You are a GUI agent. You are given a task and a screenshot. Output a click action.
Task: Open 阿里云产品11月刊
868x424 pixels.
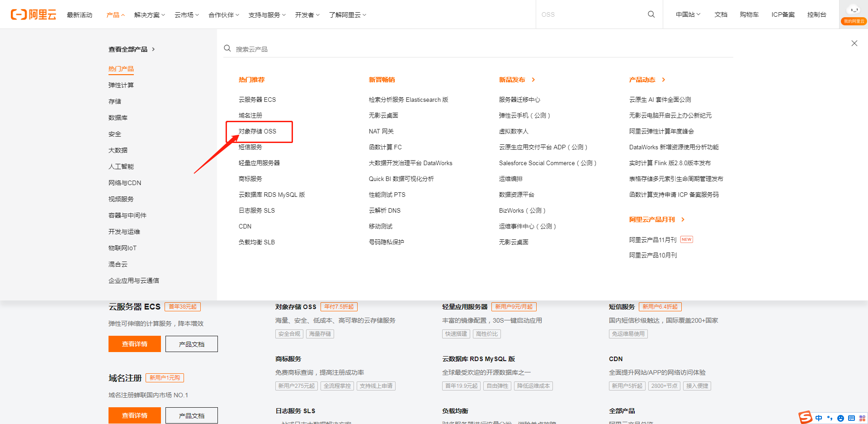click(653, 240)
